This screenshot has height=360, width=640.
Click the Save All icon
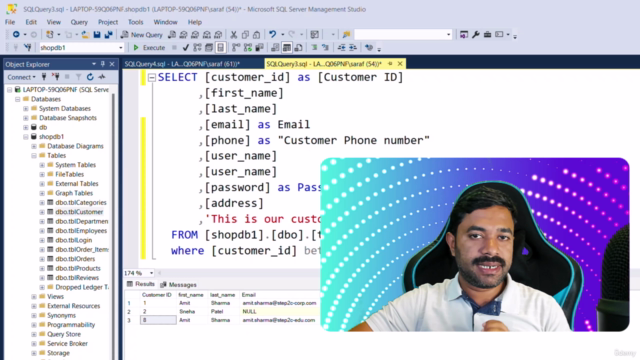108,35
